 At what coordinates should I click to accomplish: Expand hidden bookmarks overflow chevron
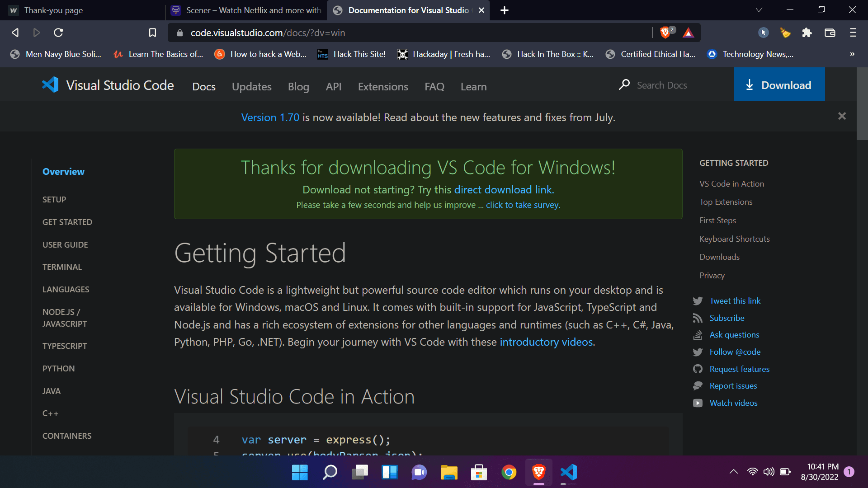[852, 54]
